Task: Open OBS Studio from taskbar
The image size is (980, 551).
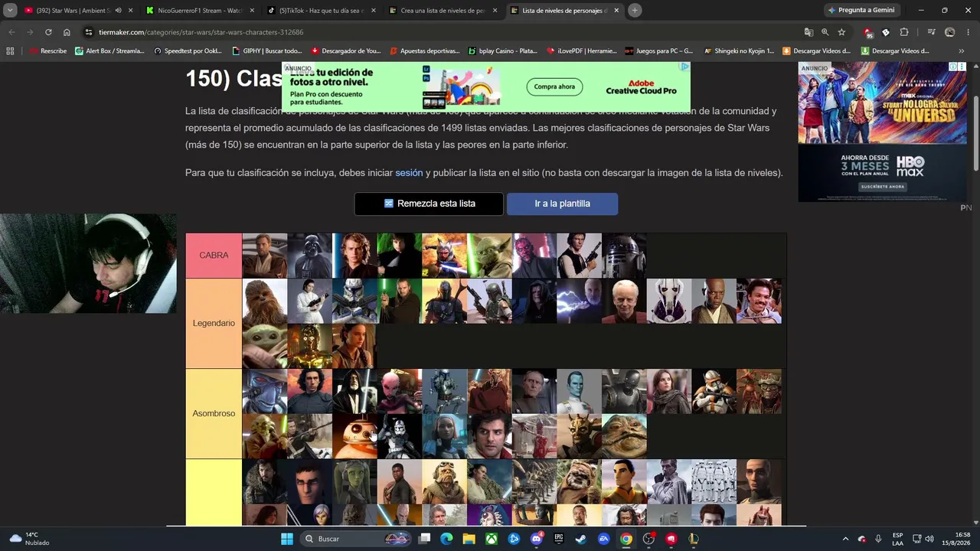Action: pyautogui.click(x=648, y=539)
